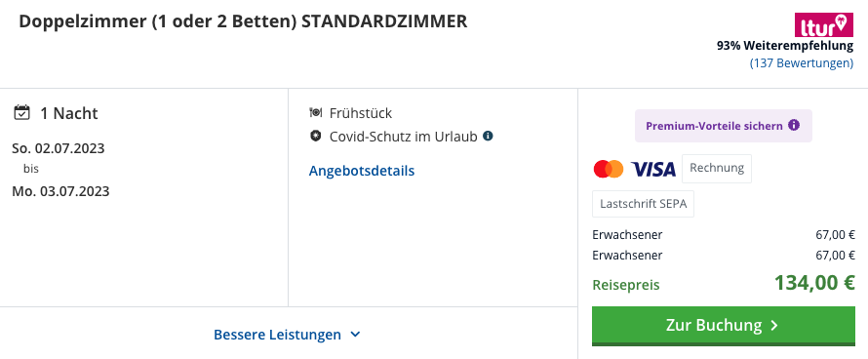The width and height of the screenshot is (868, 359).
Task: Click the ltur logo
Action: coord(824,25)
